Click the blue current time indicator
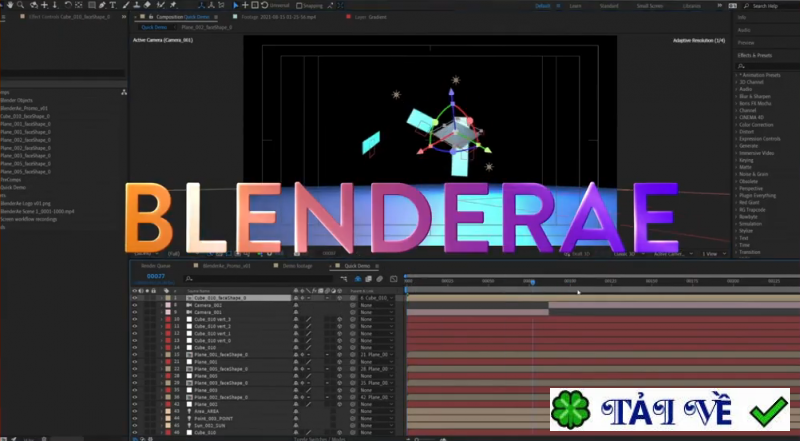The image size is (800, 441). [x=532, y=282]
